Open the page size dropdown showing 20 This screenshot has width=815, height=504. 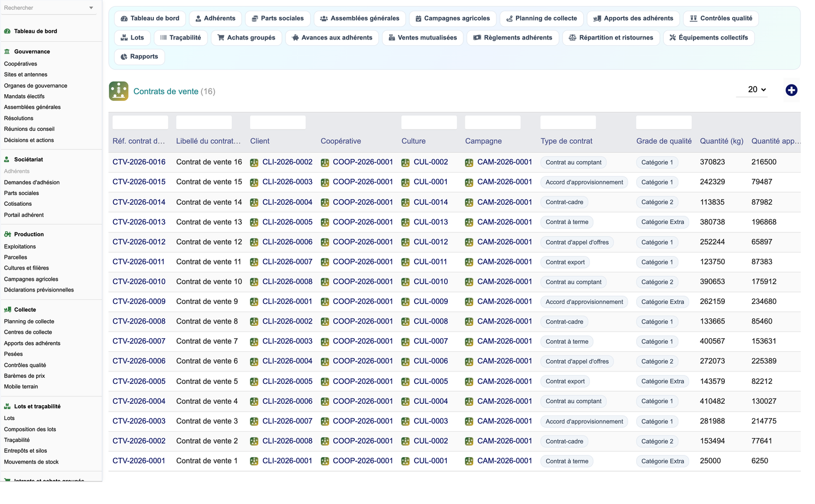752,90
